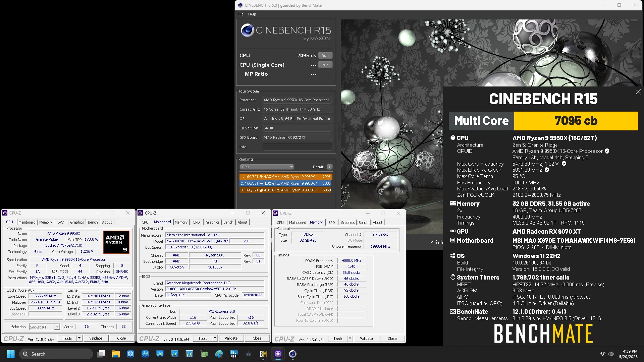Open the network Wi-Fi tray icon

tap(602, 354)
